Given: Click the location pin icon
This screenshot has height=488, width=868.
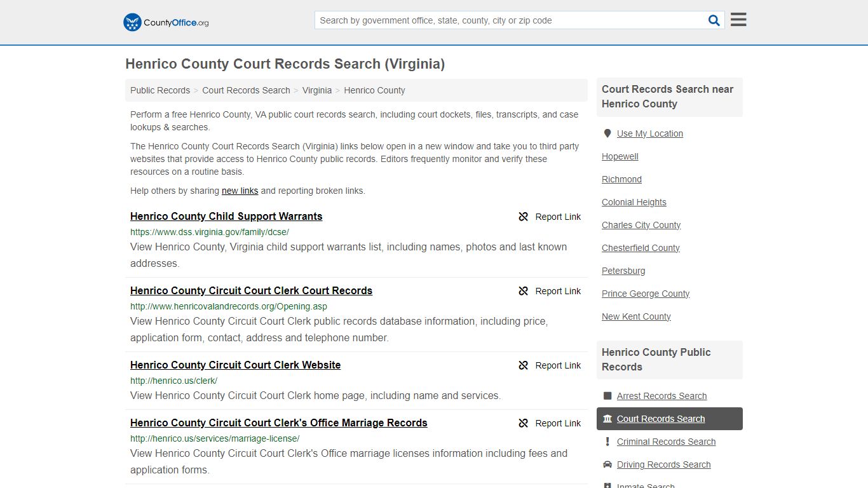Looking at the screenshot, I should (607, 133).
